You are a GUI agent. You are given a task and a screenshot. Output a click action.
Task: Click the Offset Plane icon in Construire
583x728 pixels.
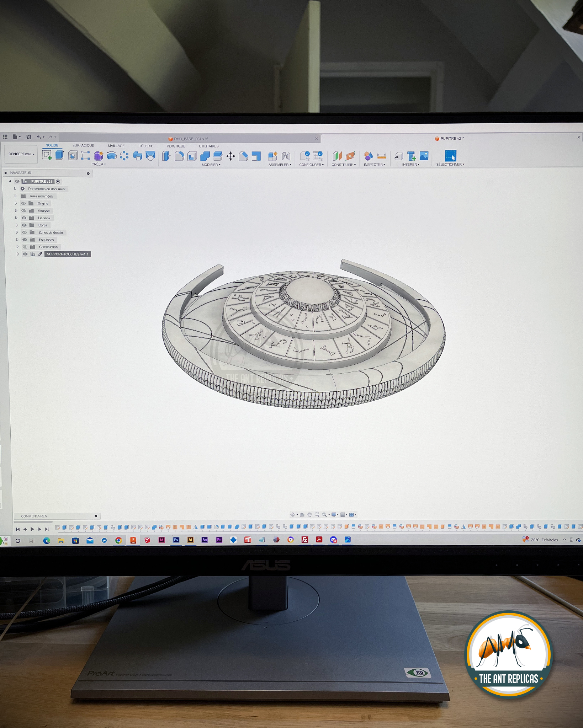coord(337,156)
